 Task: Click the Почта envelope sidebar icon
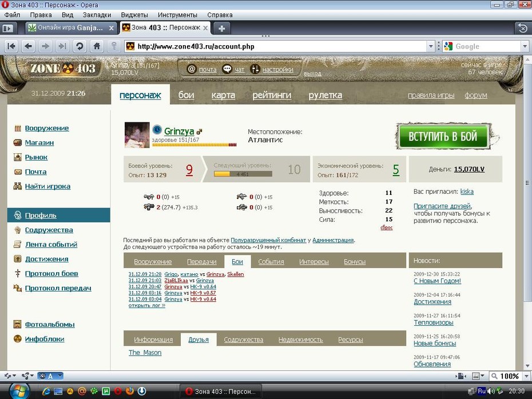click(x=18, y=172)
